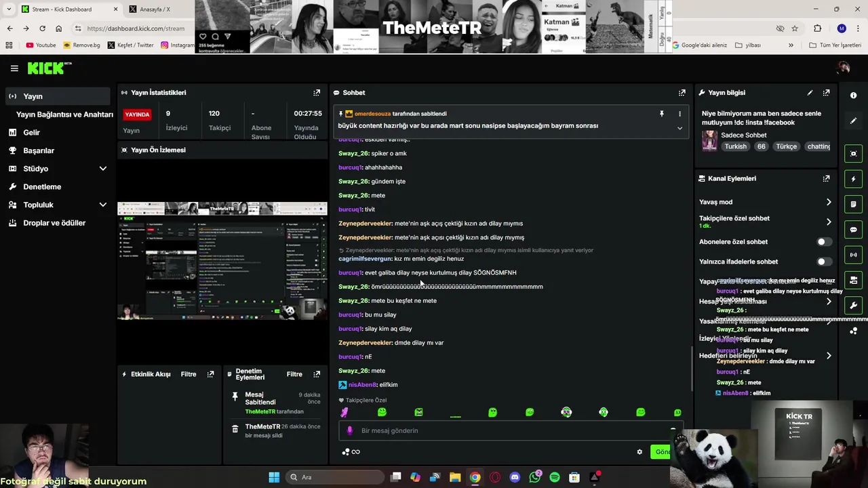Go to Yayın in the sidebar
Image resolution: width=868 pixels, height=488 pixels.
[57, 96]
